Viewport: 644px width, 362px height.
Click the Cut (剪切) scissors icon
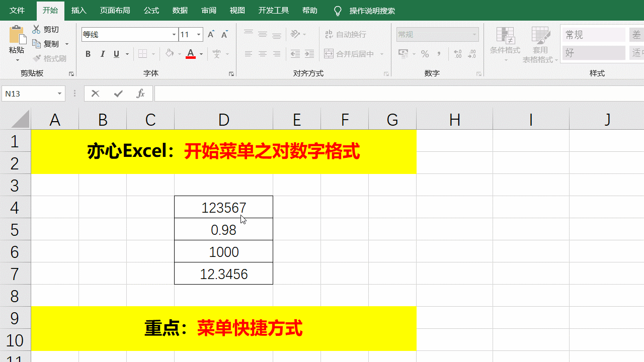click(x=36, y=29)
